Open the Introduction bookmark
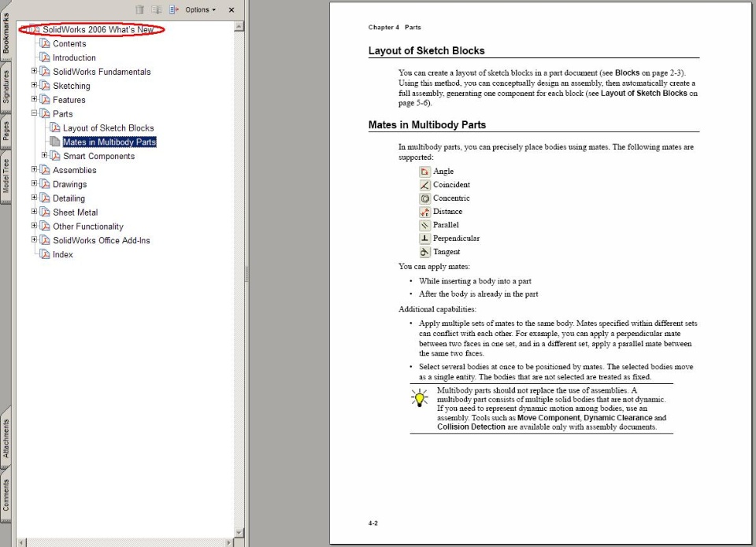This screenshot has width=756, height=547. tap(74, 57)
